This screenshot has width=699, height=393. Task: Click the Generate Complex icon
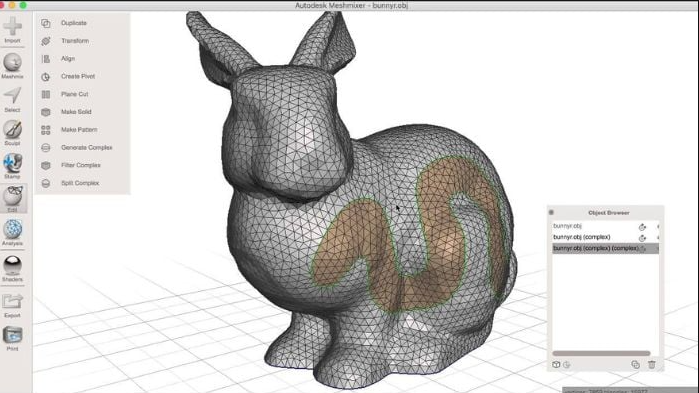(x=45, y=147)
